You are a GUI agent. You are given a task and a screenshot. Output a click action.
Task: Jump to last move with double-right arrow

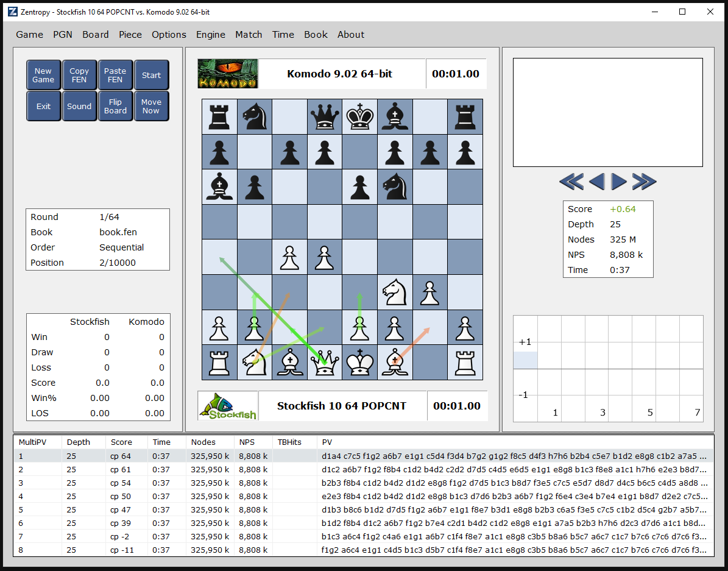pos(645,182)
